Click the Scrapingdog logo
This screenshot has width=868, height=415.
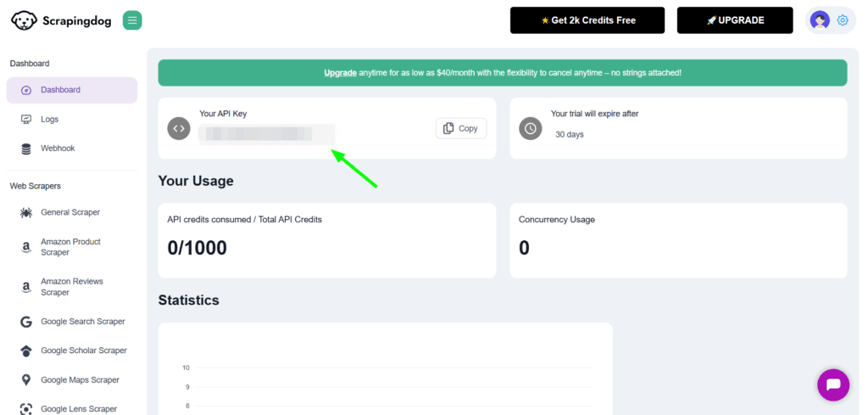pos(61,20)
